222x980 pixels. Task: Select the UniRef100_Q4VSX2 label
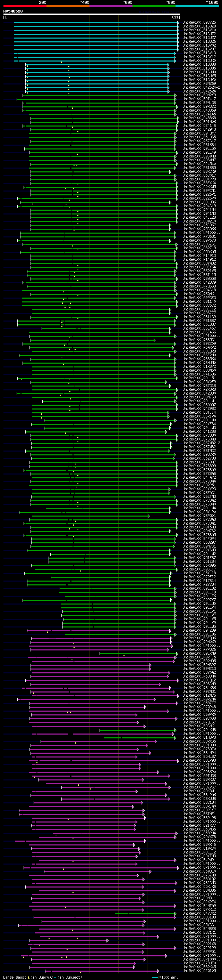[199, 913]
